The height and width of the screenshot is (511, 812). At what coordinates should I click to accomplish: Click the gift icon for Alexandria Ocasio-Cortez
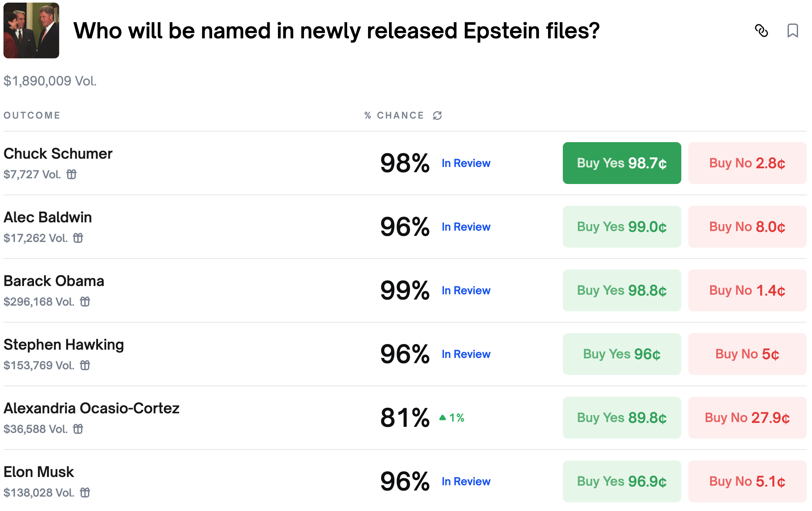(78, 429)
